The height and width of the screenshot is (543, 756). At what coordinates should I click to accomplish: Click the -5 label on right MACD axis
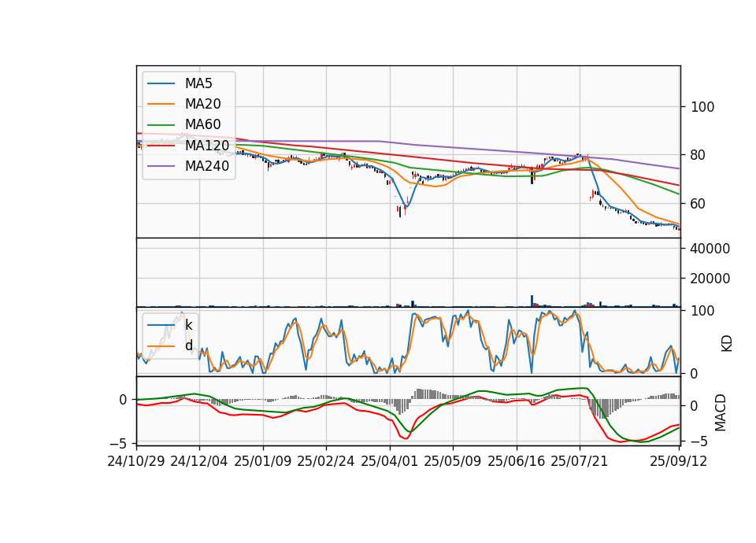pyautogui.click(x=699, y=441)
